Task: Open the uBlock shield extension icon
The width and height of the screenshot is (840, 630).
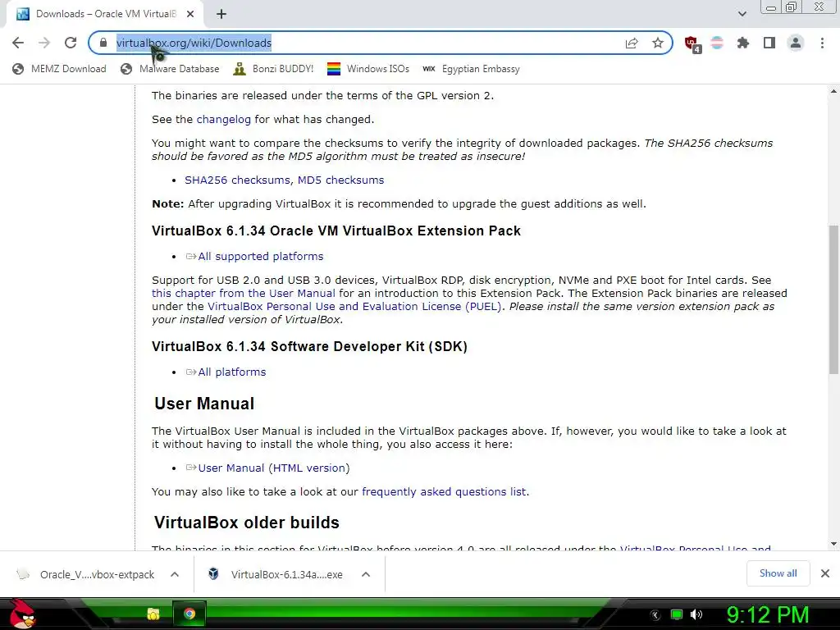Action: (x=692, y=43)
